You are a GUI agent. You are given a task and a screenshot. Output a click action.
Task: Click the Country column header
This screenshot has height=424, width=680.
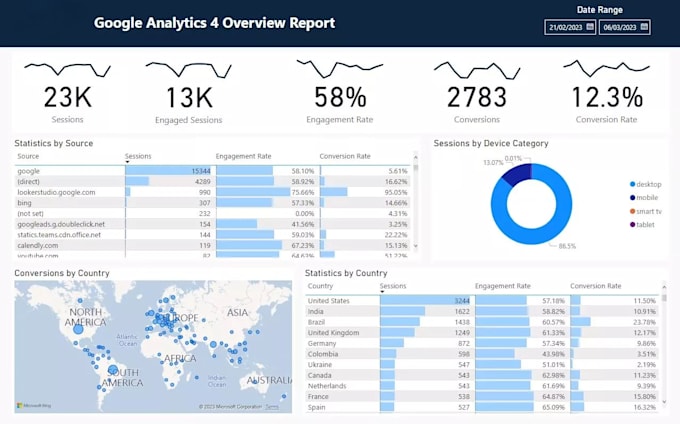pos(320,286)
